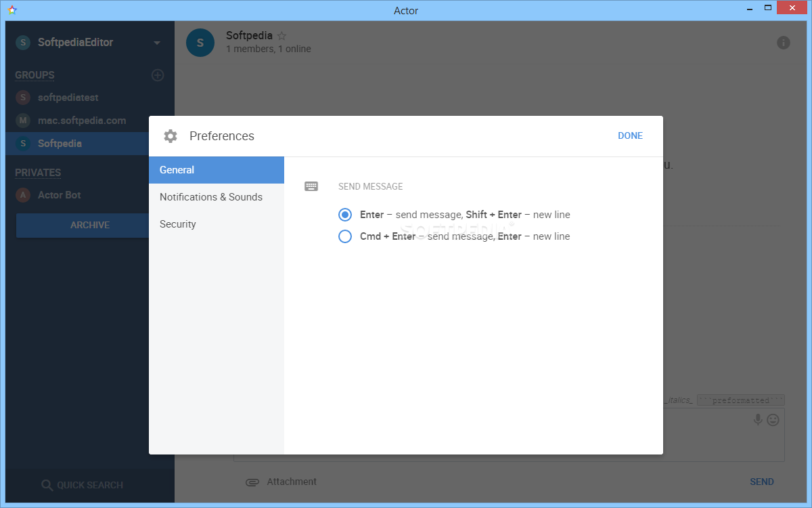Click the microphone voice message icon
This screenshot has height=508, width=812.
pyautogui.click(x=759, y=420)
